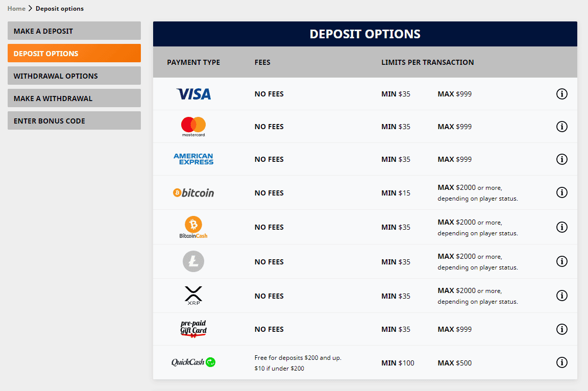Click NO FEES in the Visa row

pyautogui.click(x=269, y=94)
